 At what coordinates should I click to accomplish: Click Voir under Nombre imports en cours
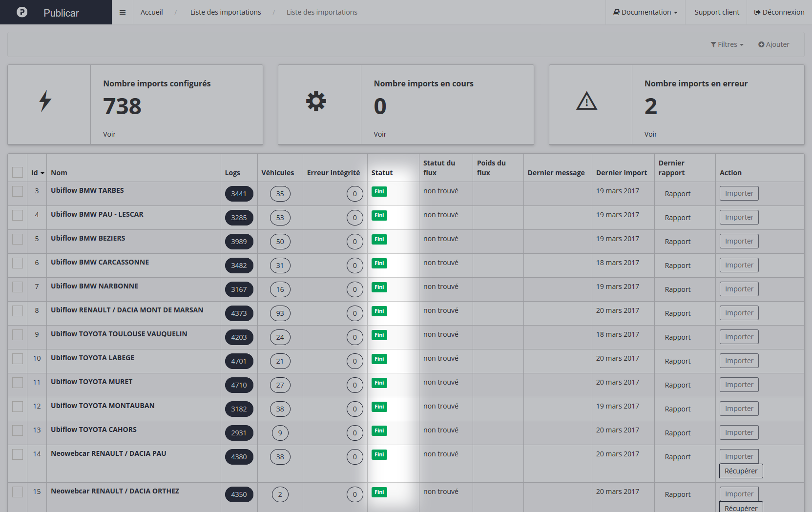380,134
